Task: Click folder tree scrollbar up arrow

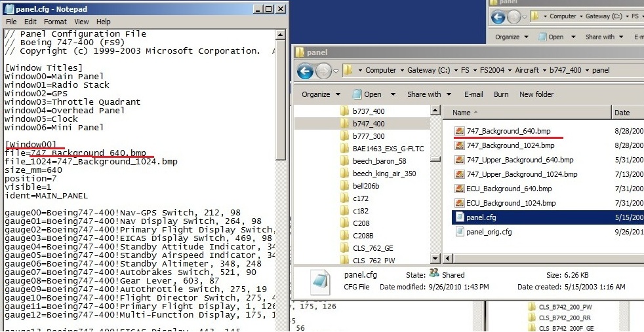Action: pyautogui.click(x=435, y=110)
